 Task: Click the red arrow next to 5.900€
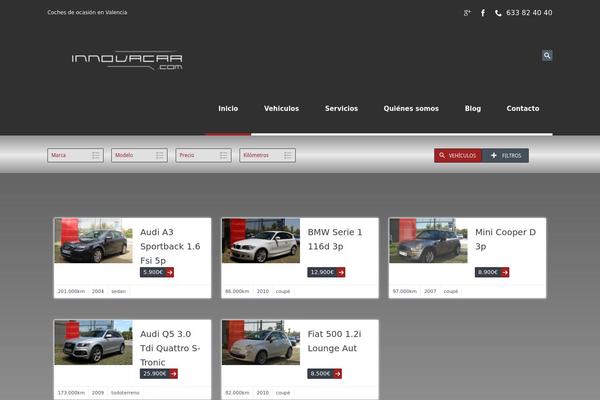point(170,272)
